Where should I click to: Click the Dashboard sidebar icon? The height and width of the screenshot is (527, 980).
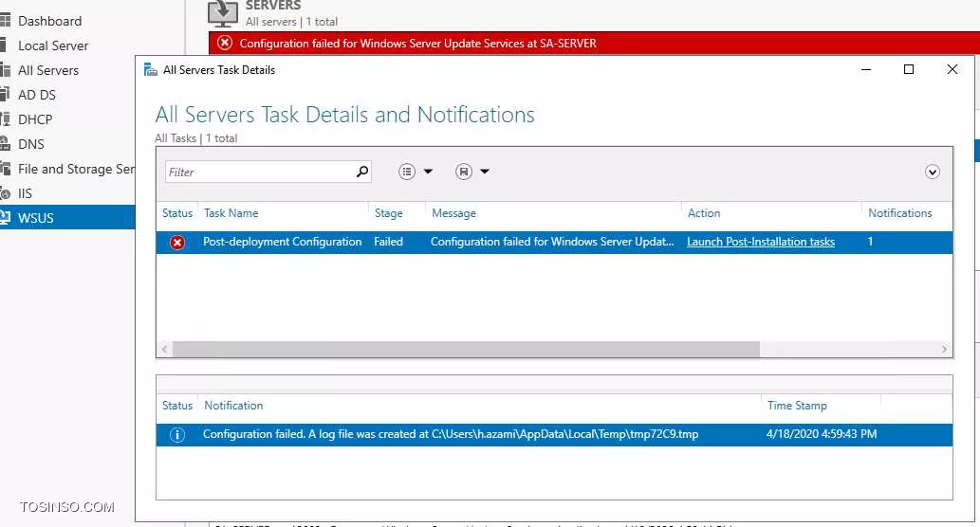coord(5,21)
